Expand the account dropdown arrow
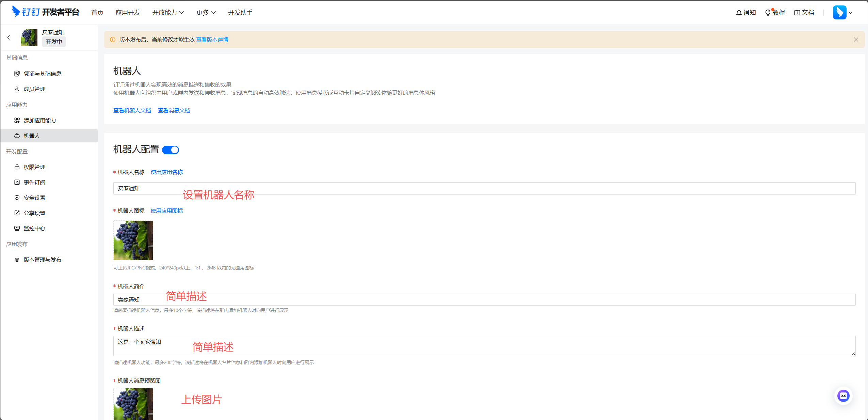 (x=851, y=13)
